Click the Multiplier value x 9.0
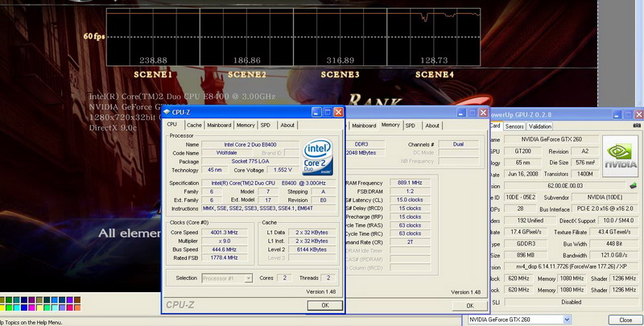The height and width of the screenshot is (326, 644). coord(225,241)
